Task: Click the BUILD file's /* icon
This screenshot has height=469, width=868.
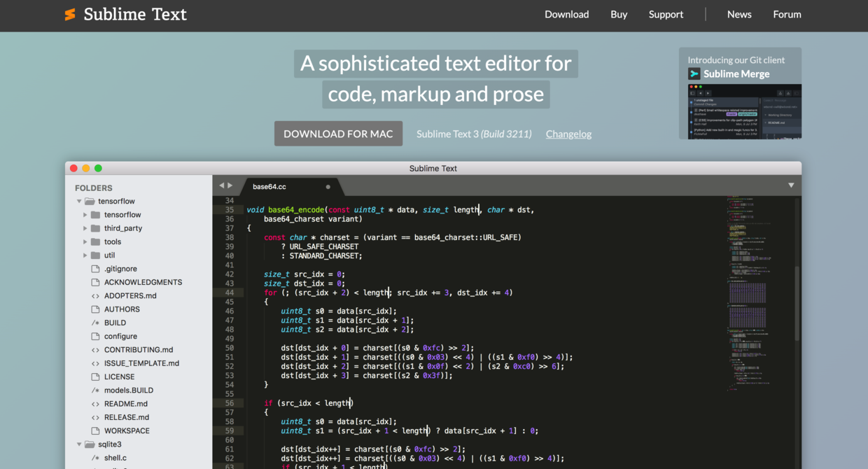Action: [95, 323]
